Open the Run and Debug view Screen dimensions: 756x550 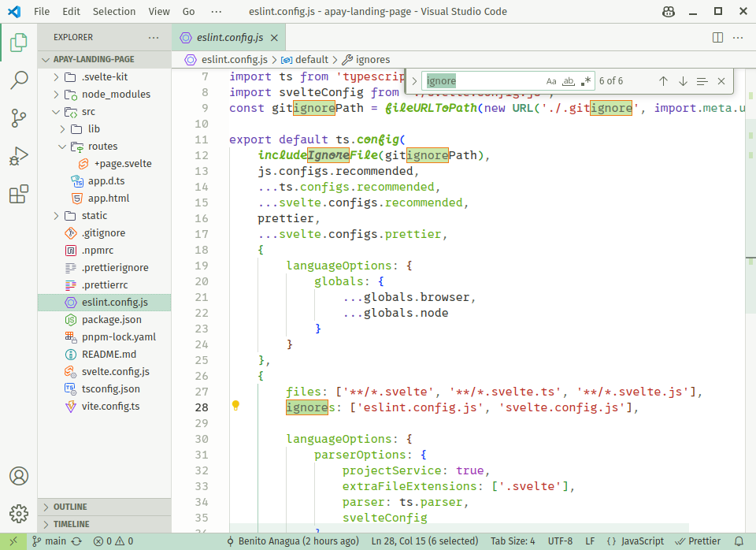19,156
